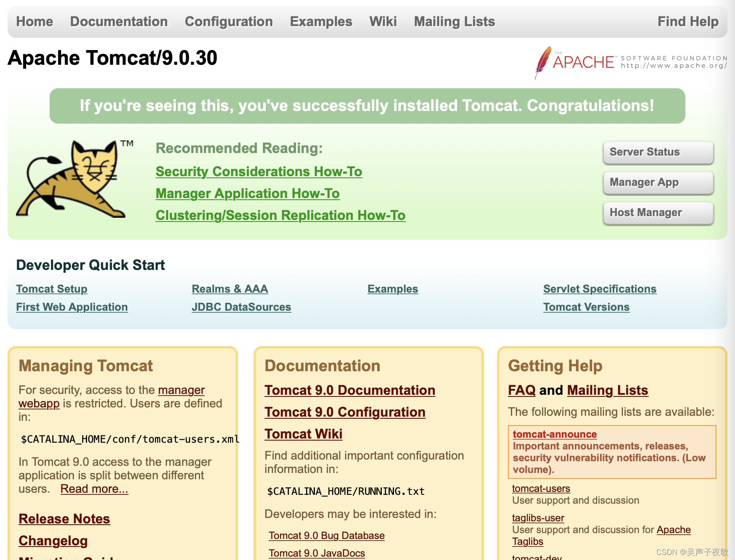Click the Server Status button
The height and width of the screenshot is (560, 735).
[x=658, y=152]
